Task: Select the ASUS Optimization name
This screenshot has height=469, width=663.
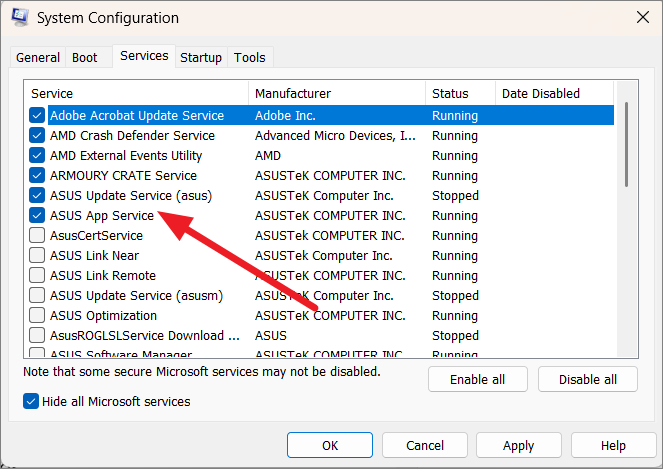Action: [x=103, y=315]
